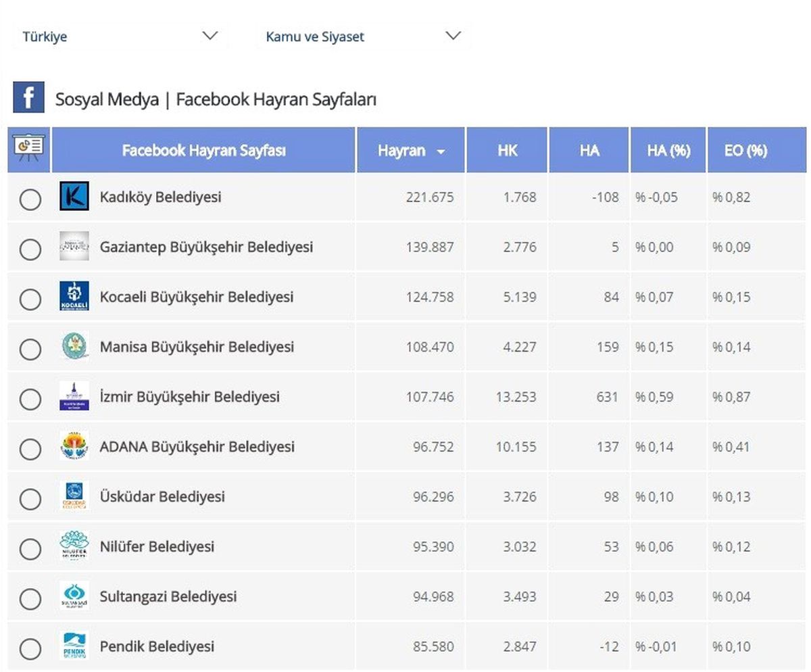Click Kocaeli Büyükşehir Belediyesi logo

click(74, 297)
